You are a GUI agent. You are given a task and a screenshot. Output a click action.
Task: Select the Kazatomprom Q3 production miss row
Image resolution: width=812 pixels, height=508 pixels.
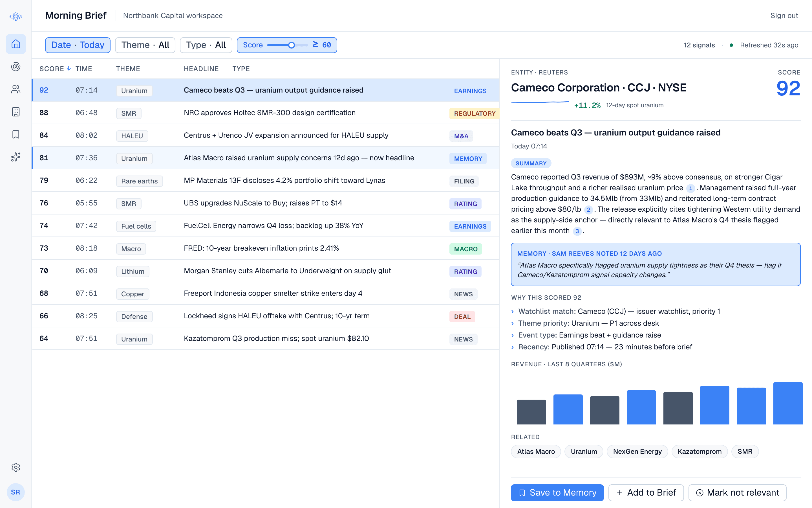(x=265, y=338)
